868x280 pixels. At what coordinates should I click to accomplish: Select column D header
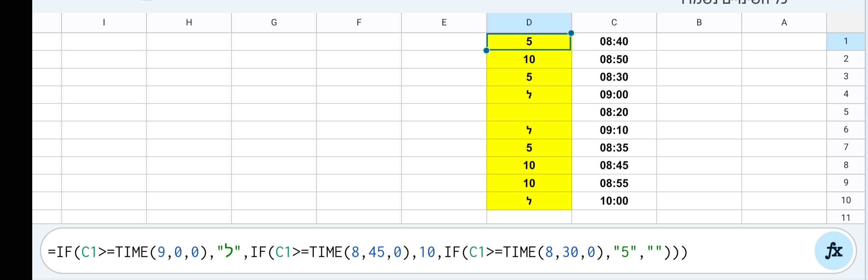[529, 23]
